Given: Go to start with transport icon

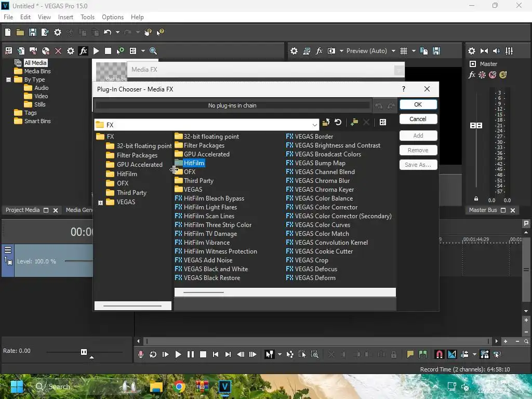Looking at the screenshot, I should (x=216, y=354).
